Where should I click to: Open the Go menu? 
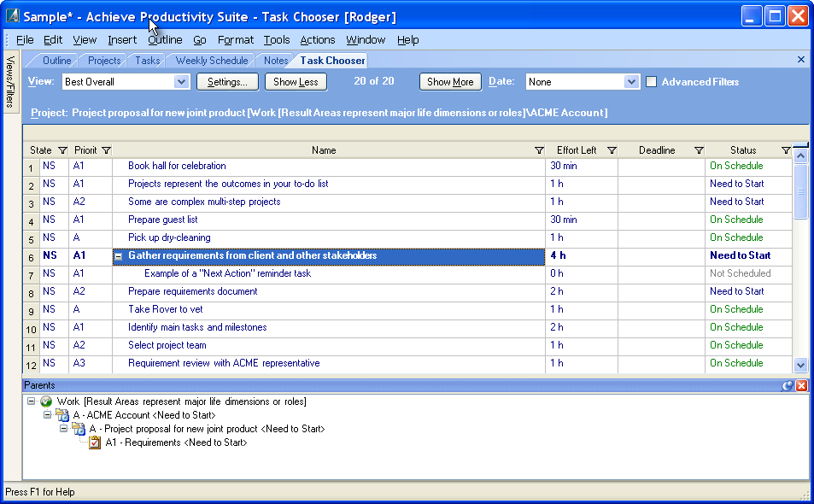200,40
